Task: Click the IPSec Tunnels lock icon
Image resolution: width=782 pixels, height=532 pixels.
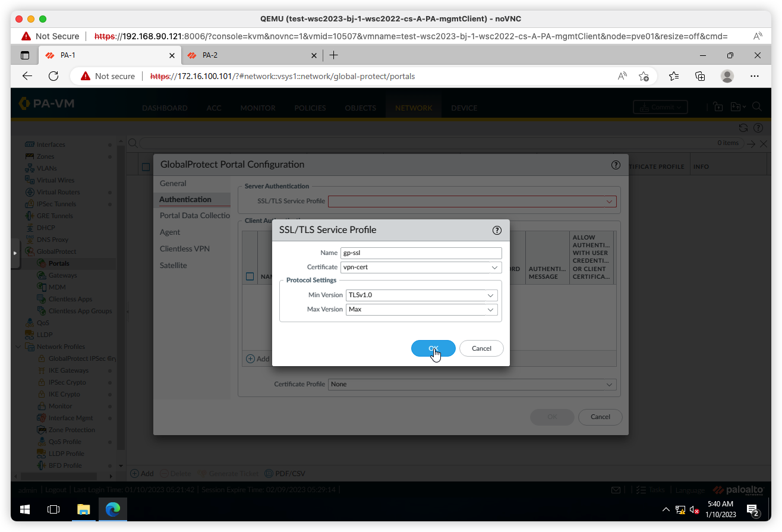Action: coord(30,204)
